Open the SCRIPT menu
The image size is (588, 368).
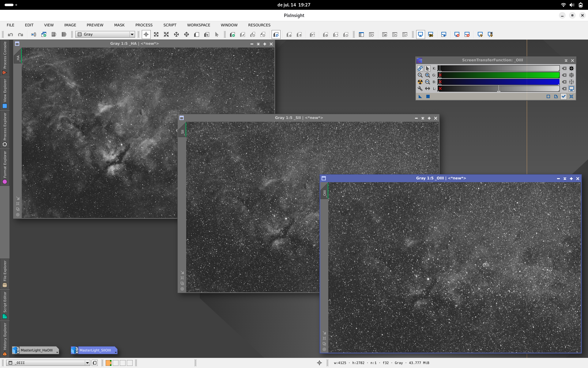[x=170, y=25]
